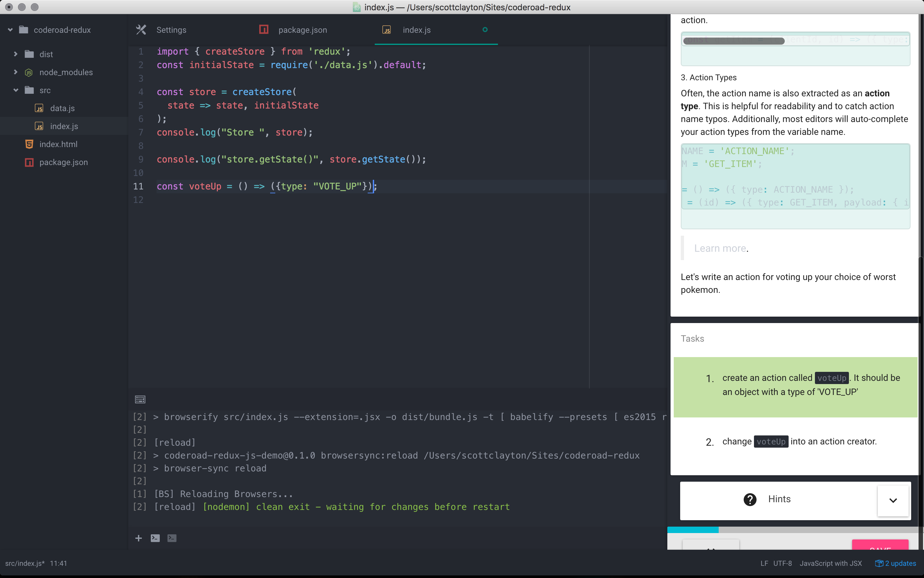The width and height of the screenshot is (924, 578).
Task: Click the Tasks heading
Action: click(x=692, y=338)
